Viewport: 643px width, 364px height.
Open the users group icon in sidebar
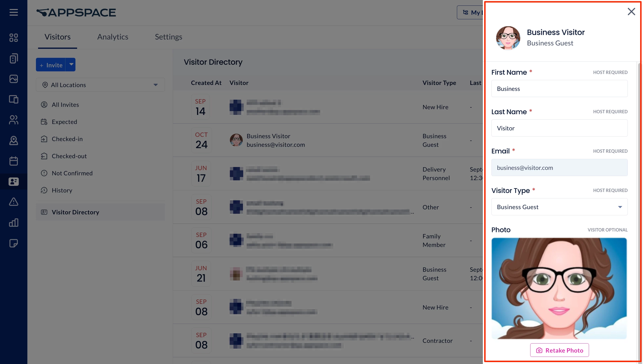[14, 120]
